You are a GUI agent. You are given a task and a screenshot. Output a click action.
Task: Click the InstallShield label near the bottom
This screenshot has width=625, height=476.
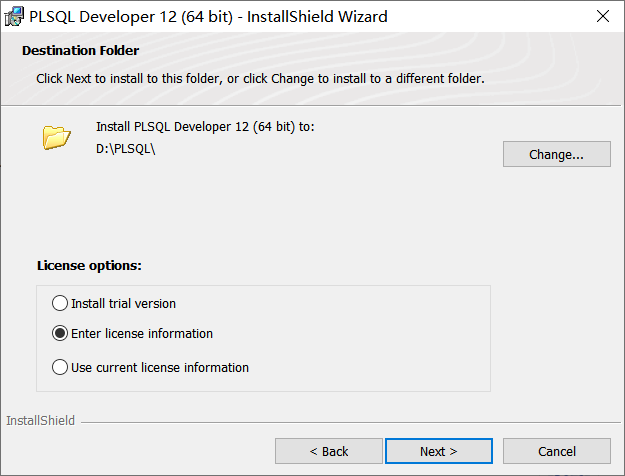tap(40, 421)
